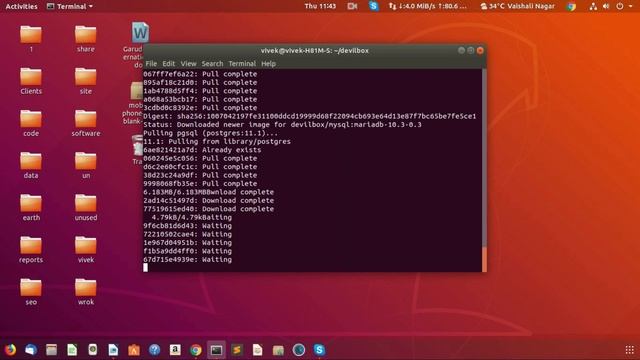Click the Activities button

point(21,6)
